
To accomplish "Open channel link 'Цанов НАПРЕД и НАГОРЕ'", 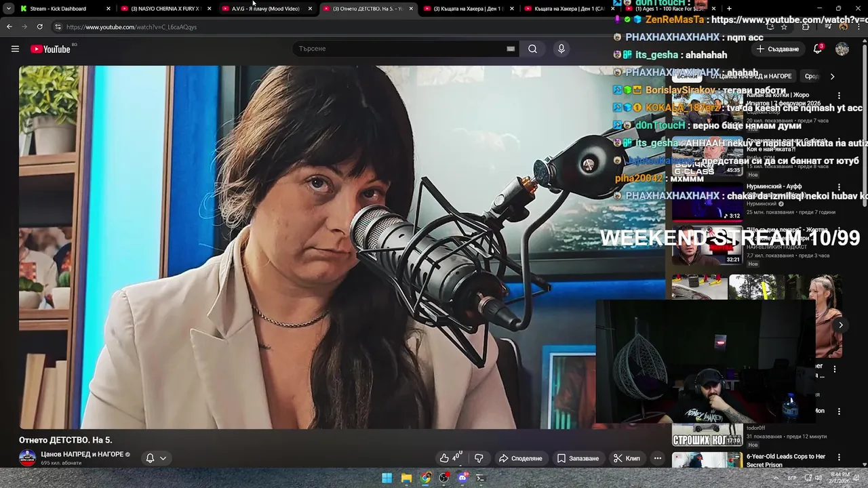I will point(82,454).
